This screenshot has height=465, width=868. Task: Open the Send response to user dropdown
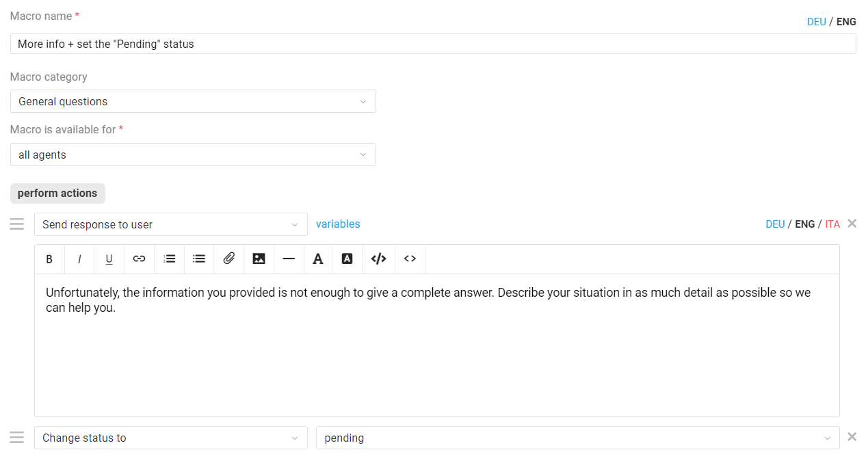click(x=171, y=224)
